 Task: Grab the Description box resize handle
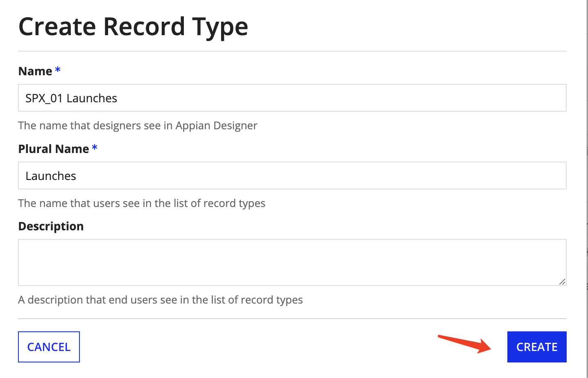tap(562, 281)
